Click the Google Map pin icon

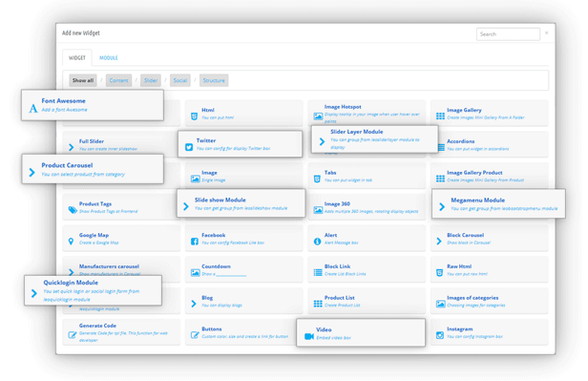pos(71,242)
